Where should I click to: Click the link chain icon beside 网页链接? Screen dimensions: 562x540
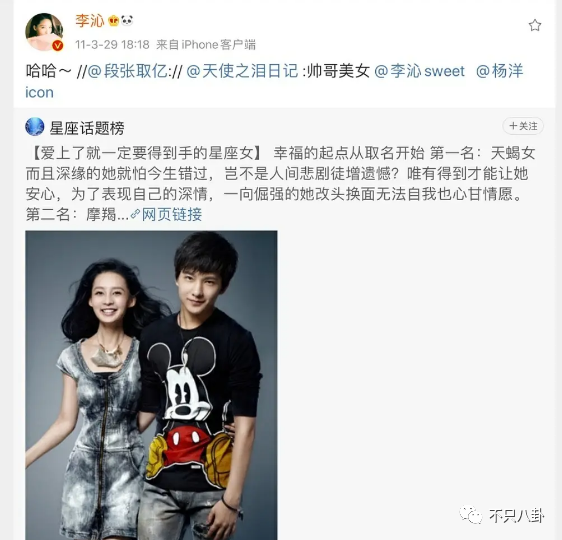pyautogui.click(x=135, y=214)
